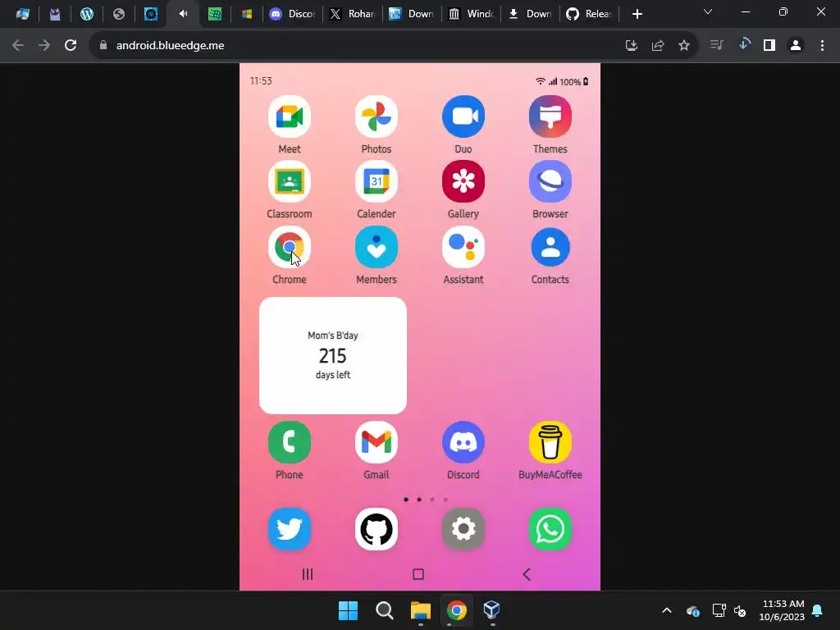Launch the Duo app
Screen dimensions: 840x630
tap(463, 116)
